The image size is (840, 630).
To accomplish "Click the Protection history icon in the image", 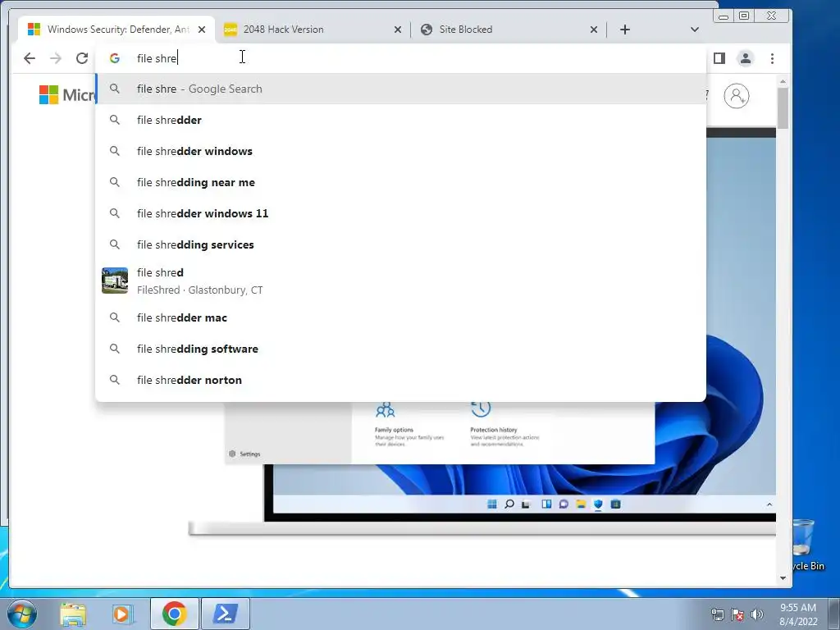I will (x=481, y=409).
